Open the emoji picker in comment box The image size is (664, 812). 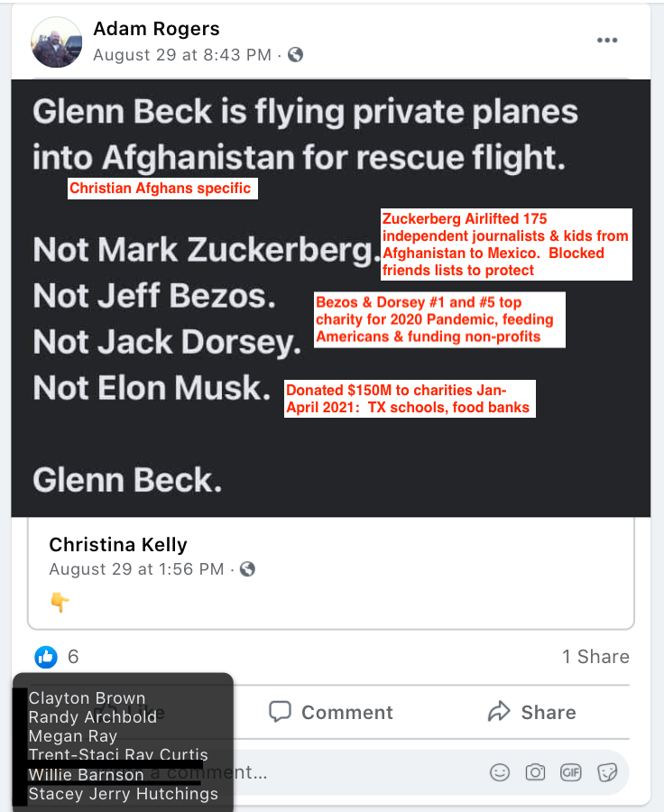point(499,772)
